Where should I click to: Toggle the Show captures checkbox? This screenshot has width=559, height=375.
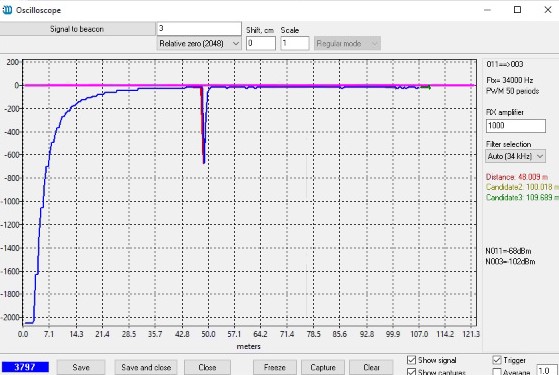[411, 372]
